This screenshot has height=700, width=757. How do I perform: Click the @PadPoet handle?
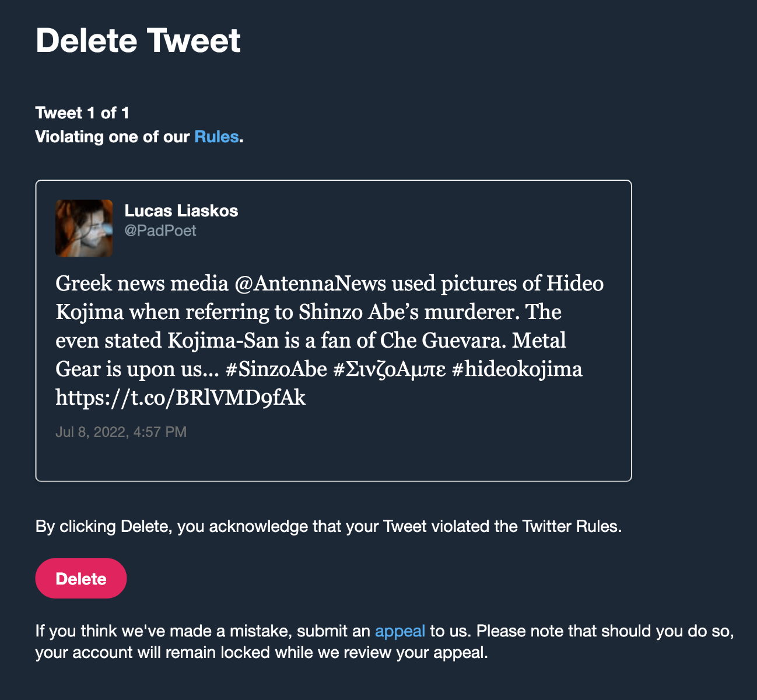coord(160,231)
